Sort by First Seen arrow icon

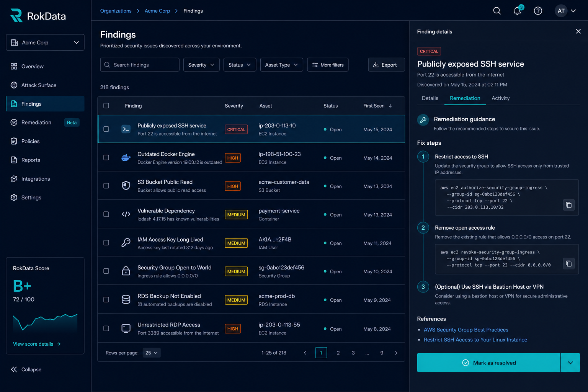390,106
